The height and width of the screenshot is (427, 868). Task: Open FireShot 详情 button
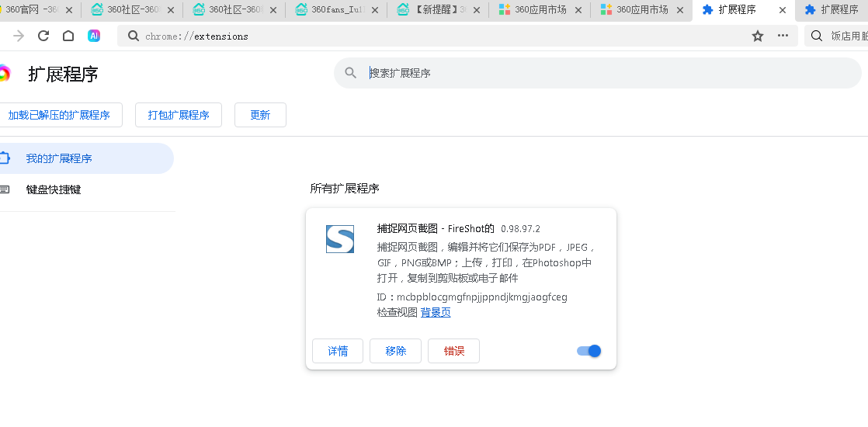[338, 351]
